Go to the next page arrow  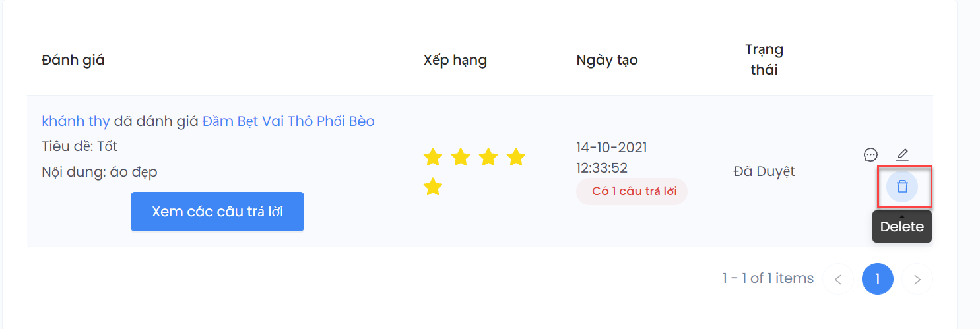(x=917, y=279)
